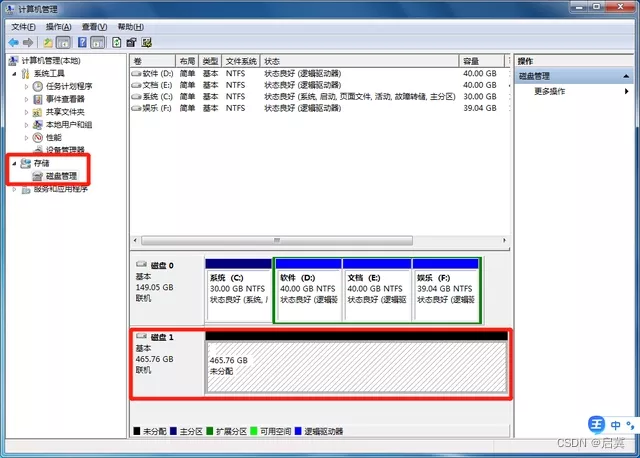
Task: Click the Forward arrow toolbar icon
Action: [x=28, y=42]
